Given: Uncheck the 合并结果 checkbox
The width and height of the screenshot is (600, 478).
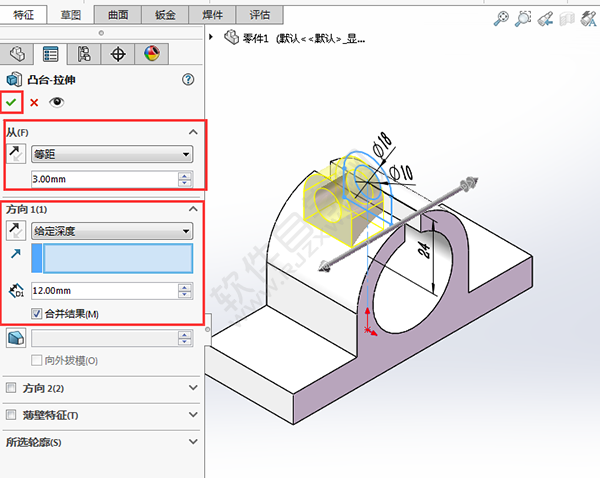Looking at the screenshot, I should coord(37,313).
